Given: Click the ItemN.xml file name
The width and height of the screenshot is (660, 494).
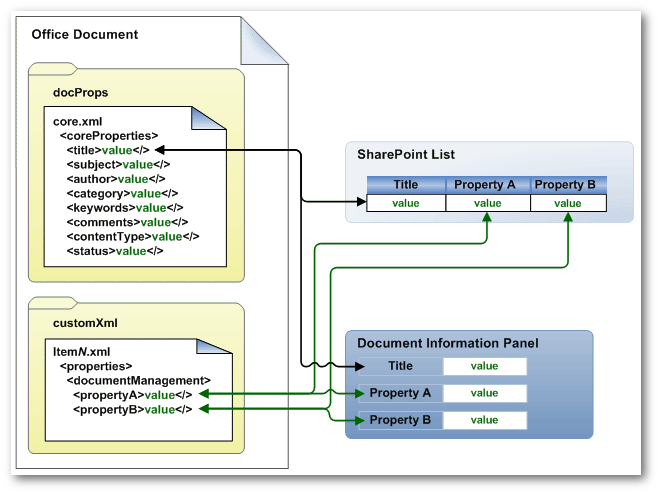Looking at the screenshot, I should [81, 352].
